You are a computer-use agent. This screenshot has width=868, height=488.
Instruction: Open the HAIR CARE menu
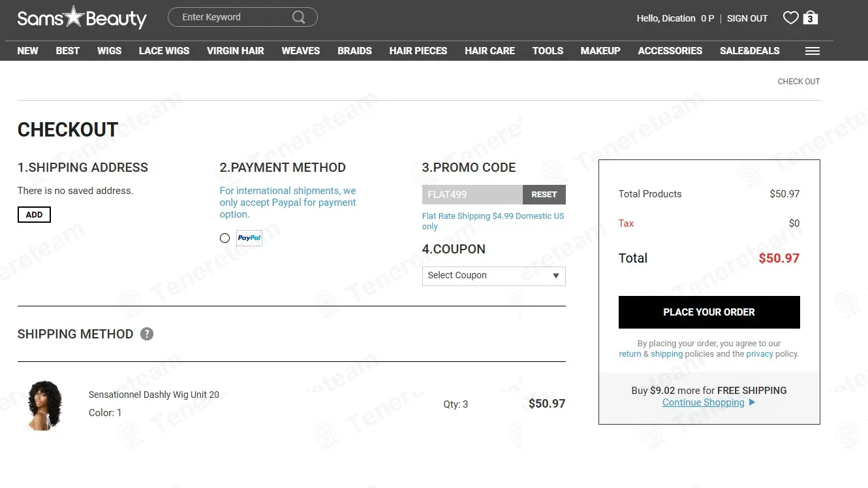pos(489,51)
